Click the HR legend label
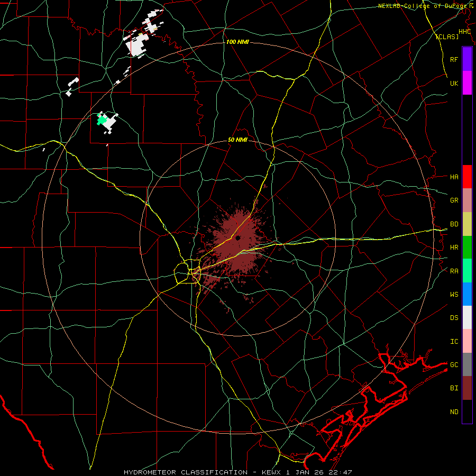476x476 pixels. tap(454, 248)
